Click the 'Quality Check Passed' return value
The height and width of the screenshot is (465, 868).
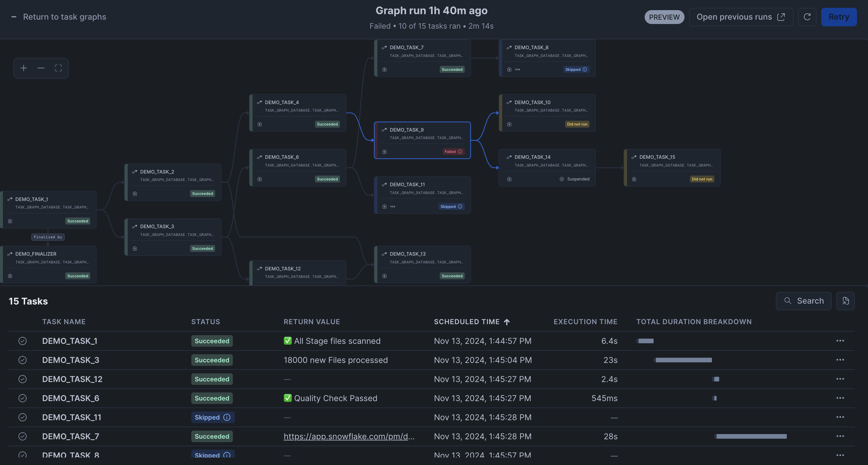335,398
